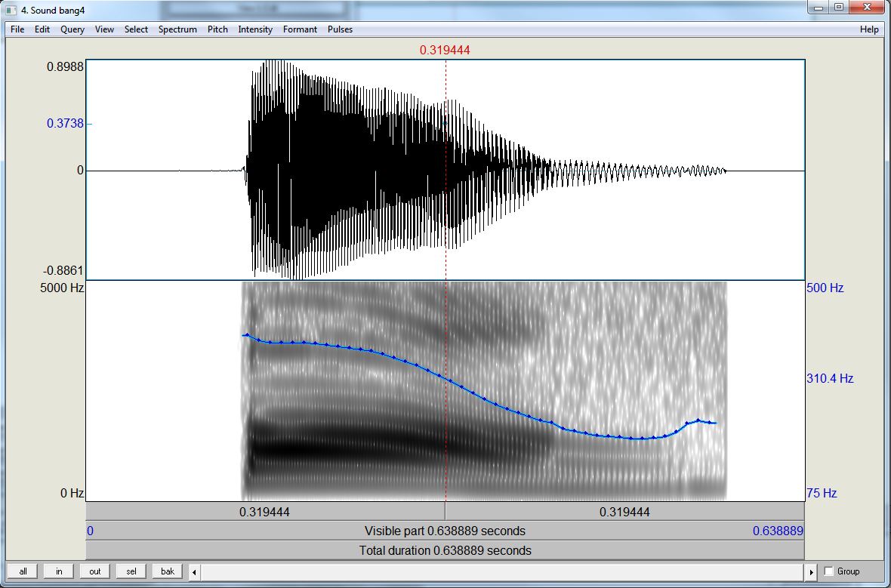891x588 pixels.
Task: Open the Pulses menu
Action: pos(340,29)
